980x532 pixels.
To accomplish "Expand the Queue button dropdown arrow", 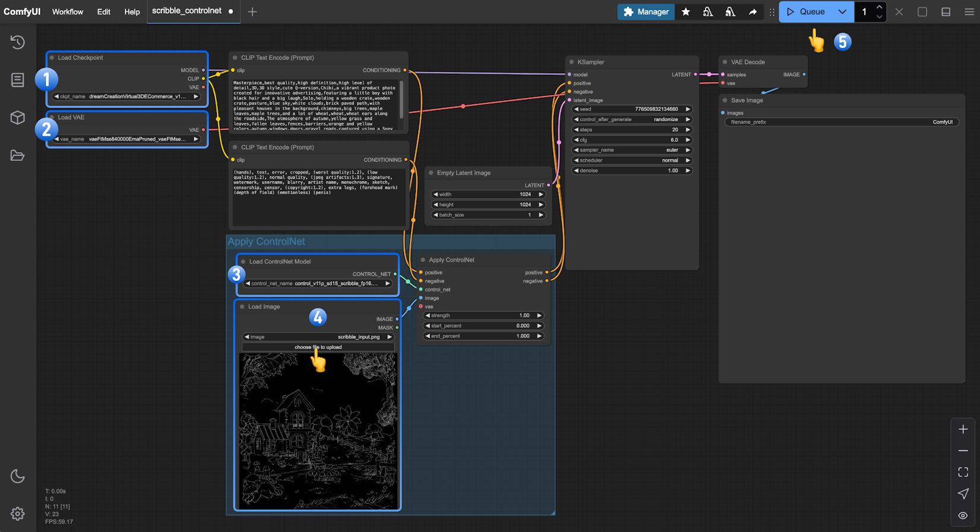I will tap(842, 12).
